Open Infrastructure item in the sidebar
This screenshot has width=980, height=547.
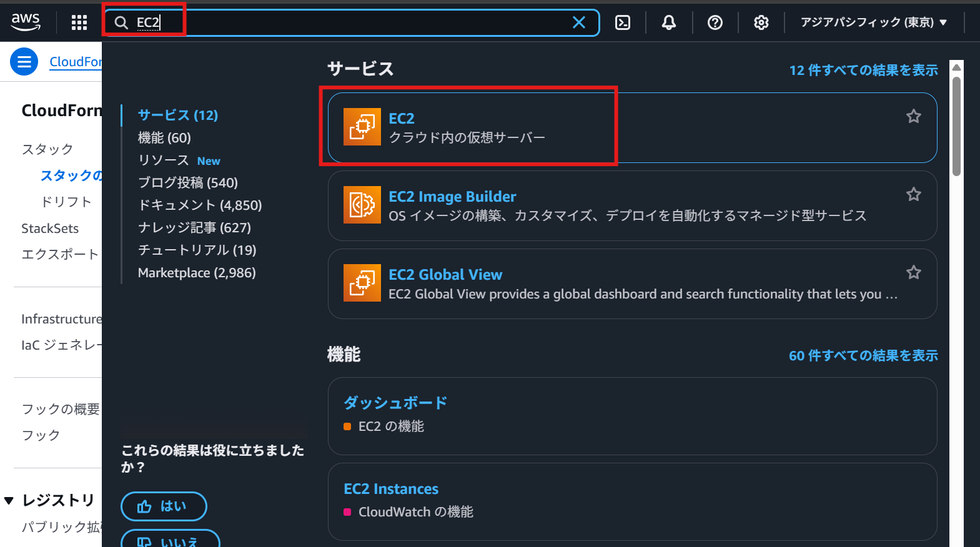[61, 319]
